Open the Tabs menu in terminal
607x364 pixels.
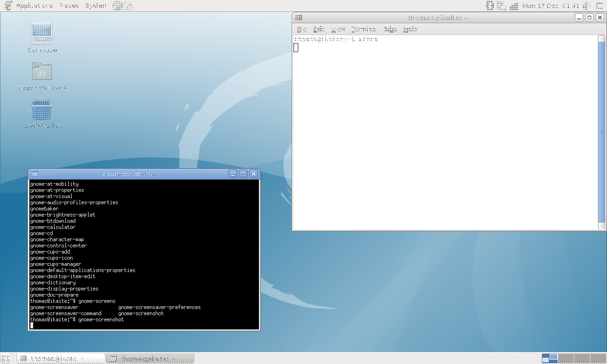pyautogui.click(x=390, y=29)
